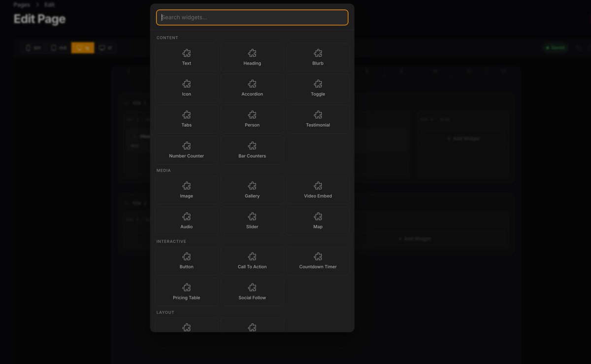Add the Person widget
This screenshot has width=591, height=364.
252,119
